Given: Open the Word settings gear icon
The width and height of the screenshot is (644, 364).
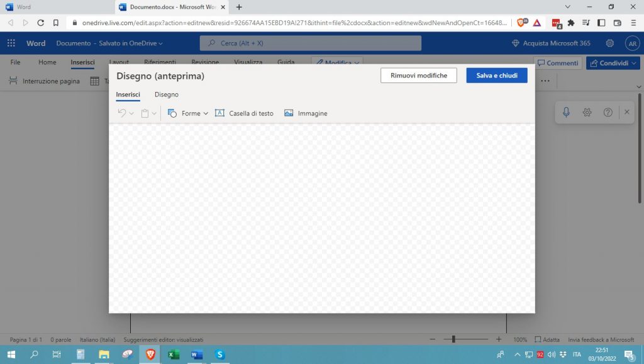Looking at the screenshot, I should pyautogui.click(x=609, y=43).
